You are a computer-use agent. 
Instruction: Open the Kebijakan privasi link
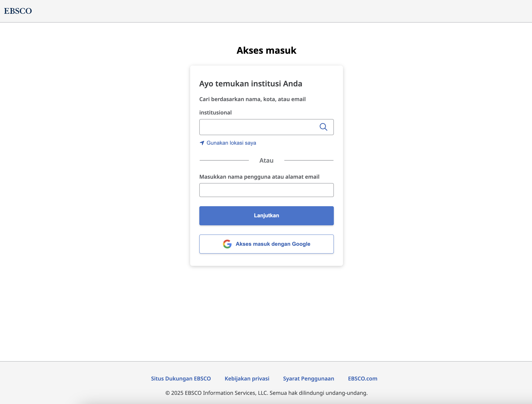click(247, 379)
